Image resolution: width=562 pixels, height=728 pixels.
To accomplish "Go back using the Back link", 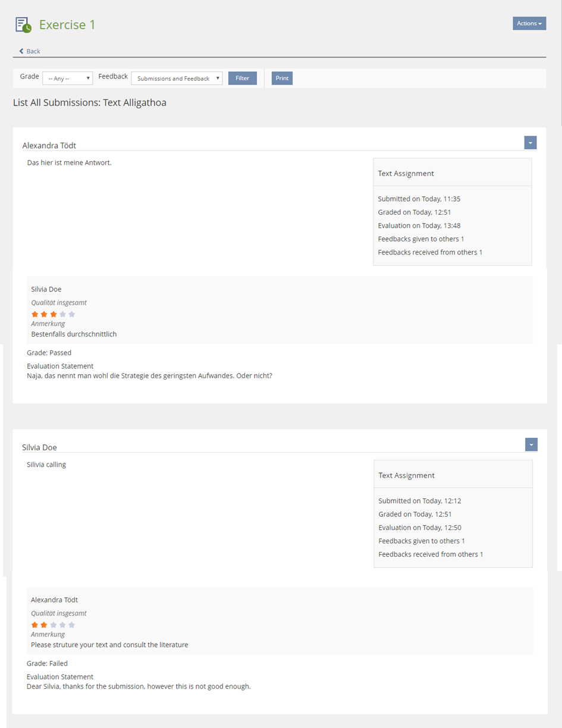I will [x=33, y=52].
